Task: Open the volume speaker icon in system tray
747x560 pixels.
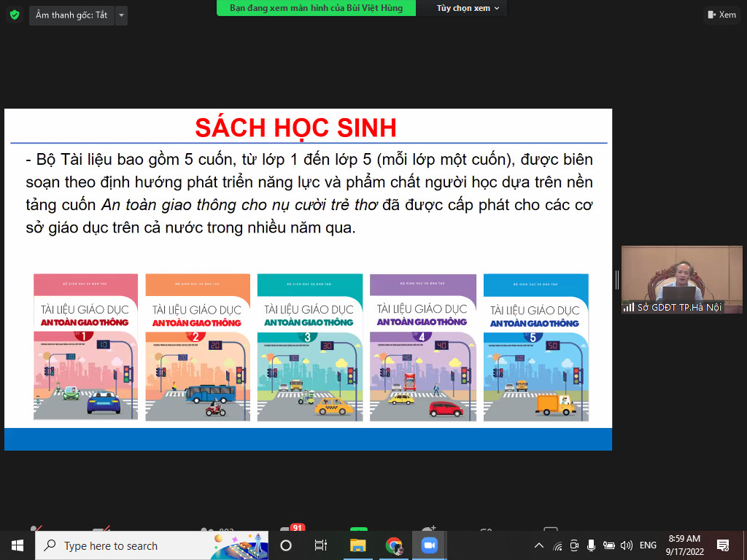Action: coord(626,545)
